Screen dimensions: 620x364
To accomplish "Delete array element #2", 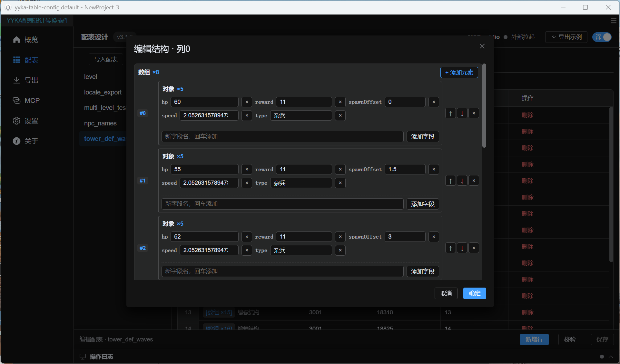I will (474, 248).
